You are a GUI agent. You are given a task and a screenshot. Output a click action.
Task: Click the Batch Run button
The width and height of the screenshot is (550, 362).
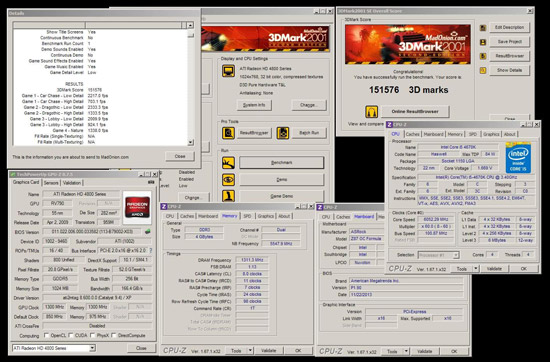309,133
